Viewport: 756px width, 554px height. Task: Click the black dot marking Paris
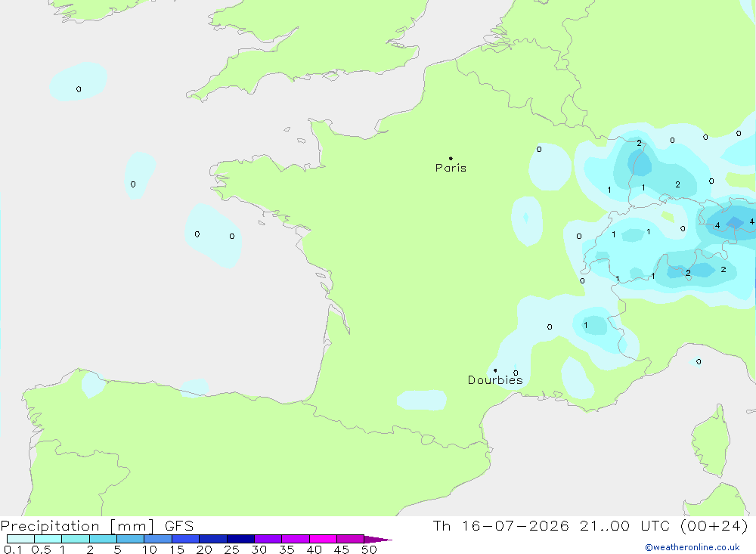(451, 158)
